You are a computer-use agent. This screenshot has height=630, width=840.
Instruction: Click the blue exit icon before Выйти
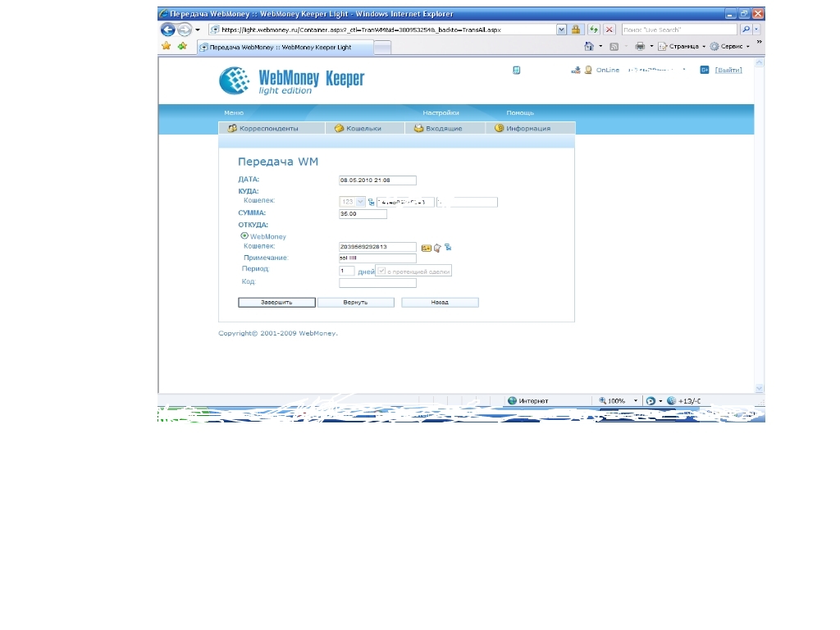705,70
